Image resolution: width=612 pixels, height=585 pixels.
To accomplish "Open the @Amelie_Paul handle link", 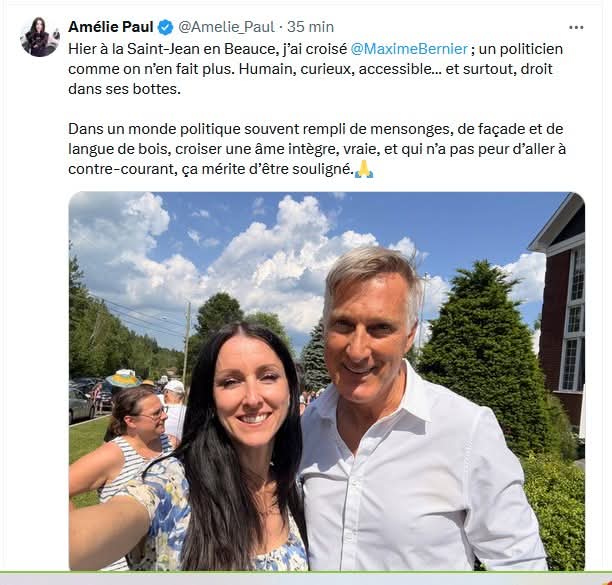I will (226, 27).
